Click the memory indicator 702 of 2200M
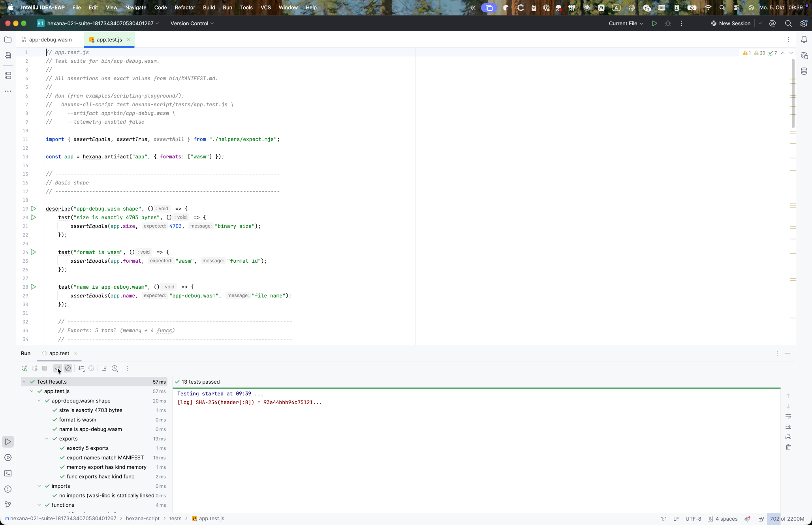 (787, 519)
